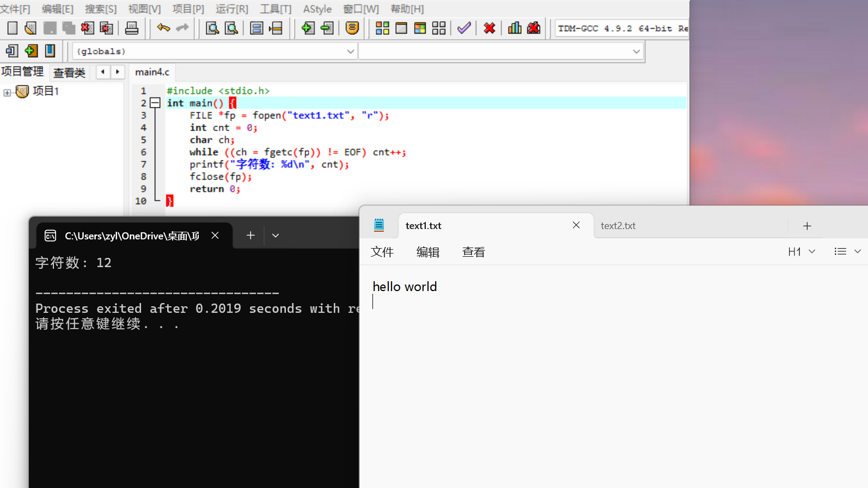Select the main4.c editor tab

pos(152,72)
